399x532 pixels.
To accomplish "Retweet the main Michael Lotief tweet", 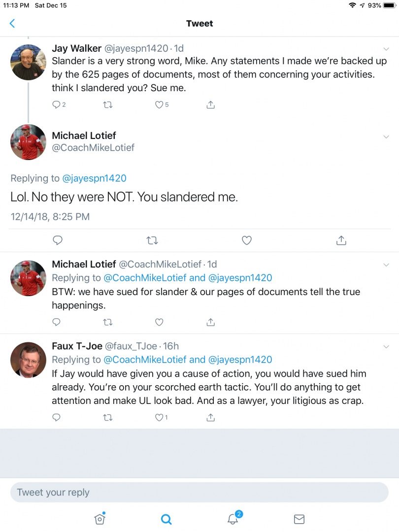I will click(152, 240).
